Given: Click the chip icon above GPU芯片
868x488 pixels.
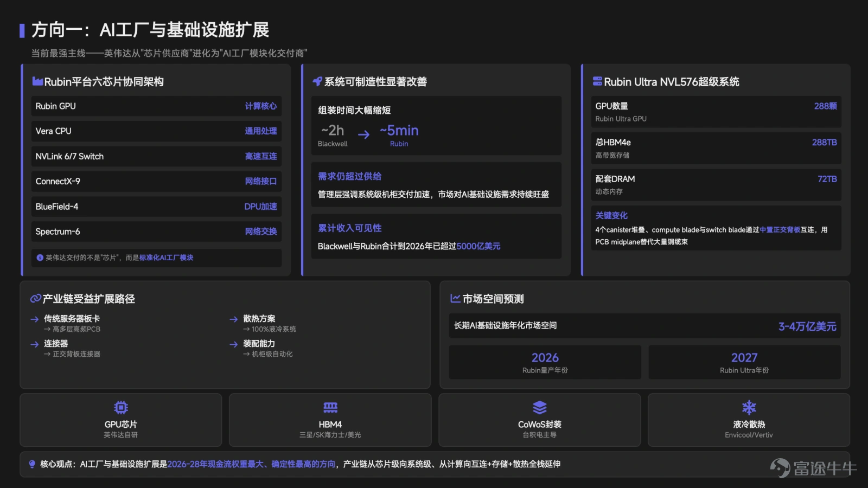Looking at the screenshot, I should (x=121, y=407).
